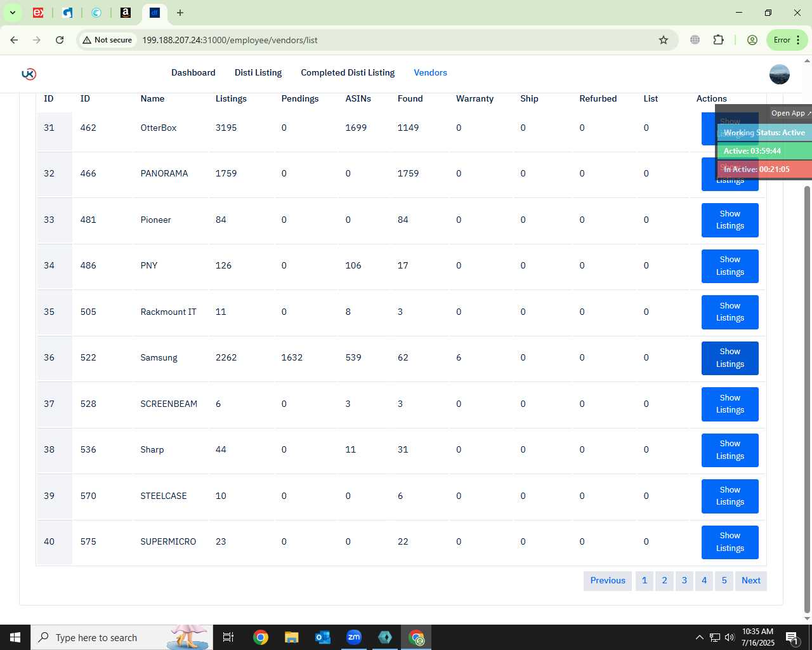Click the taskbar clock showing 10:35 AM
The width and height of the screenshot is (812, 650).
758,637
